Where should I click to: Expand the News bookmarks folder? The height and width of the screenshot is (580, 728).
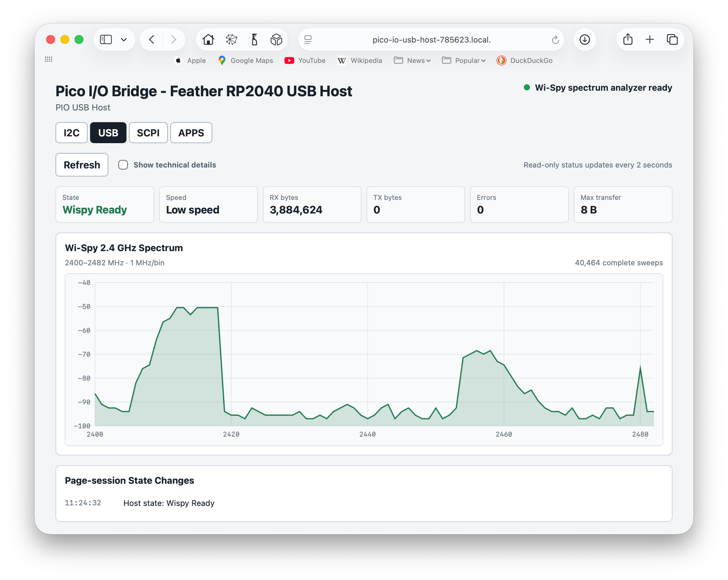point(412,60)
